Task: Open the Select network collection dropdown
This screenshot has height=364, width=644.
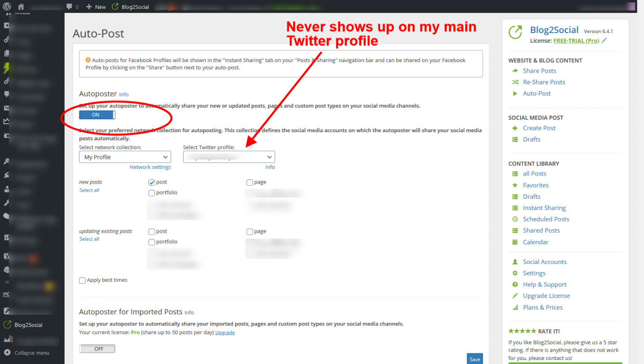Action: tap(125, 157)
